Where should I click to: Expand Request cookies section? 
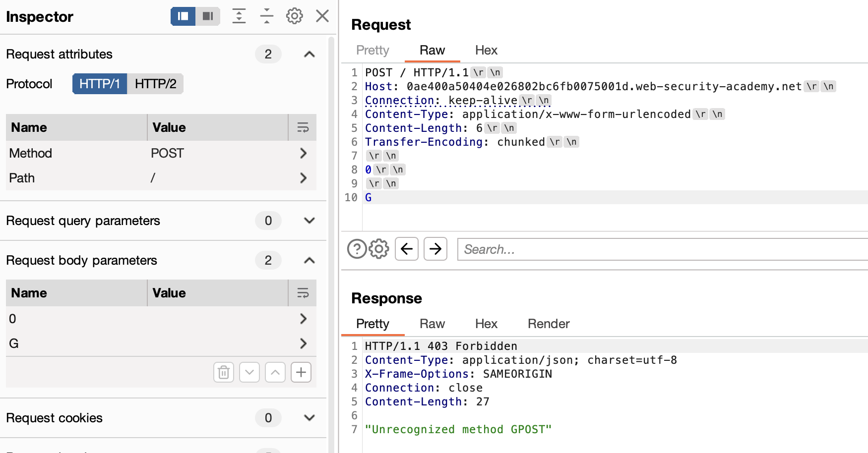point(309,418)
